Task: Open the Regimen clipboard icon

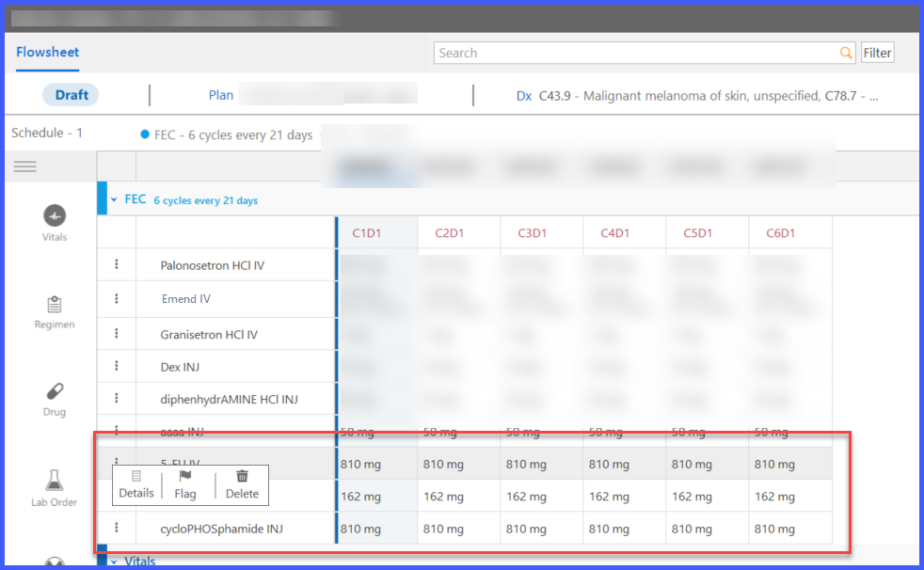Action: [x=55, y=304]
